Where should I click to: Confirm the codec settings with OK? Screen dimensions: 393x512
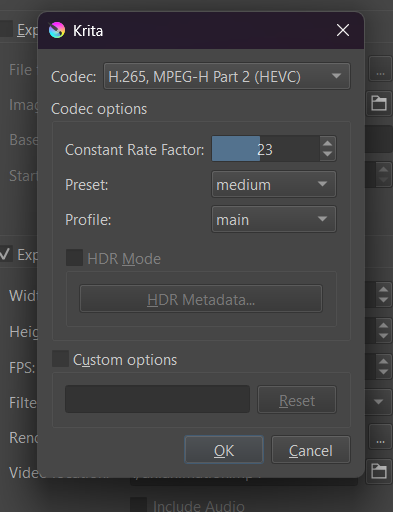click(x=224, y=450)
